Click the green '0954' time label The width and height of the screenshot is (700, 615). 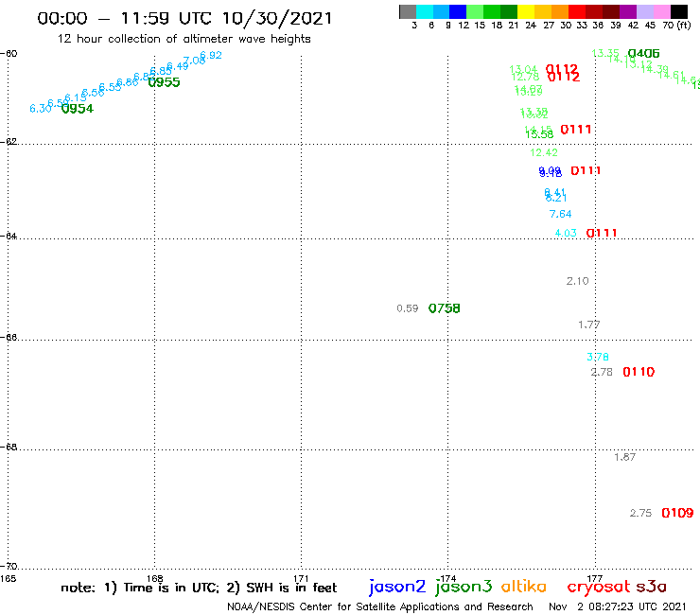(x=78, y=109)
